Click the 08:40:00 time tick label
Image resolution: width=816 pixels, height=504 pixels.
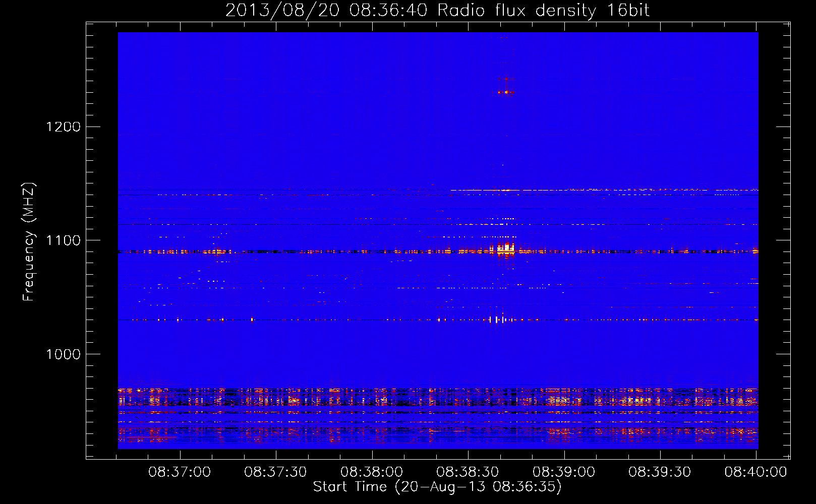pyautogui.click(x=756, y=472)
